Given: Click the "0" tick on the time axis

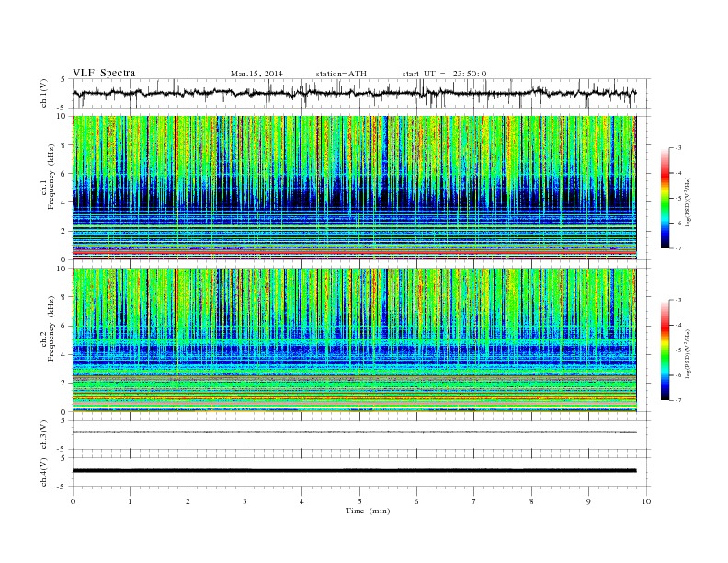Looking at the screenshot, I should point(73,501).
